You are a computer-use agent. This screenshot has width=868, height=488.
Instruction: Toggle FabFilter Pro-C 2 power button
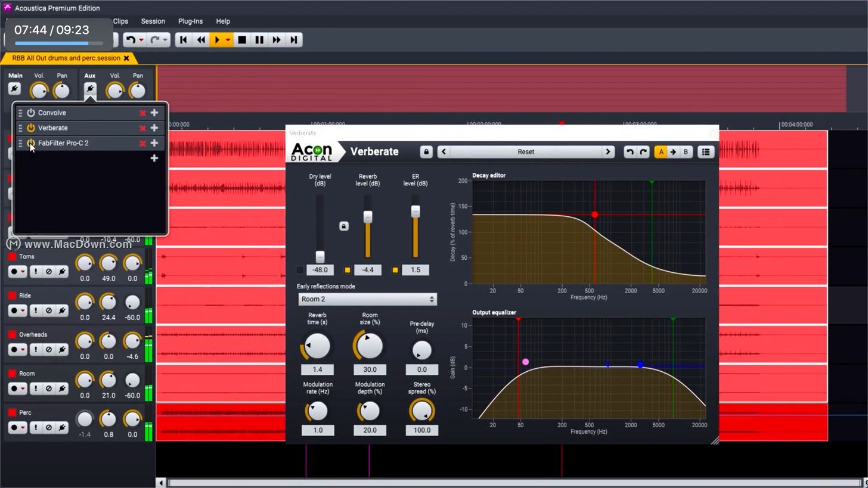[x=30, y=143]
